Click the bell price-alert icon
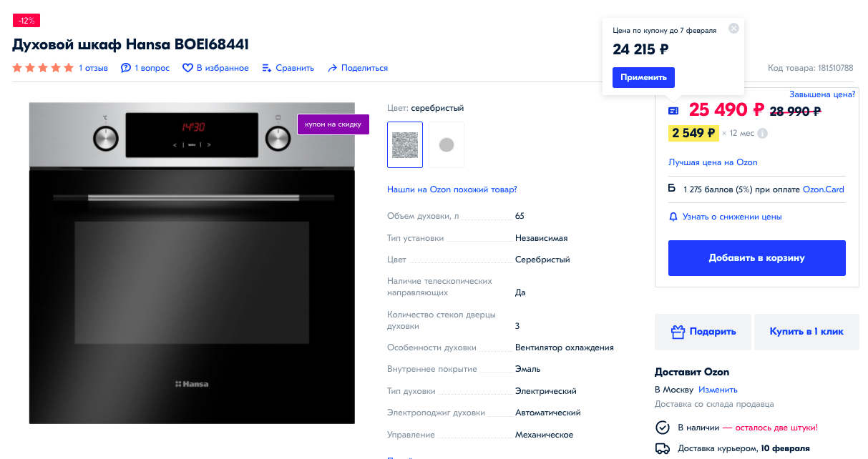The height and width of the screenshot is (459, 868). click(673, 217)
